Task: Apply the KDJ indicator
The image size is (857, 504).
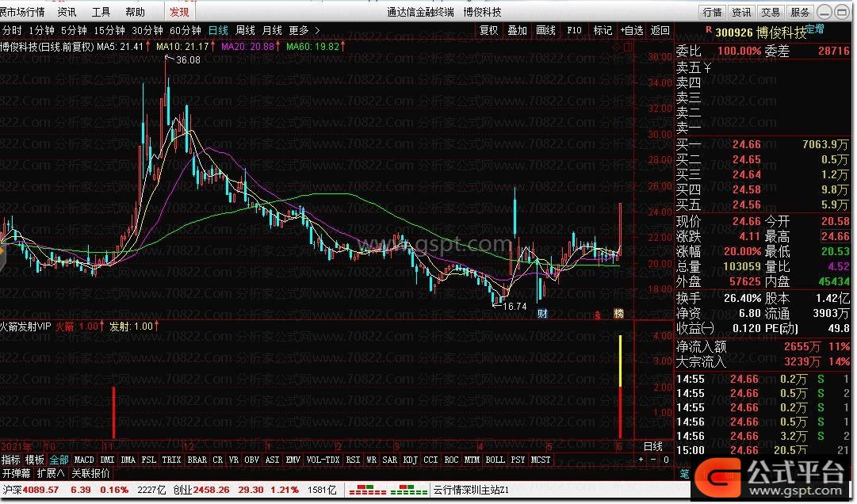Action: 410,460
